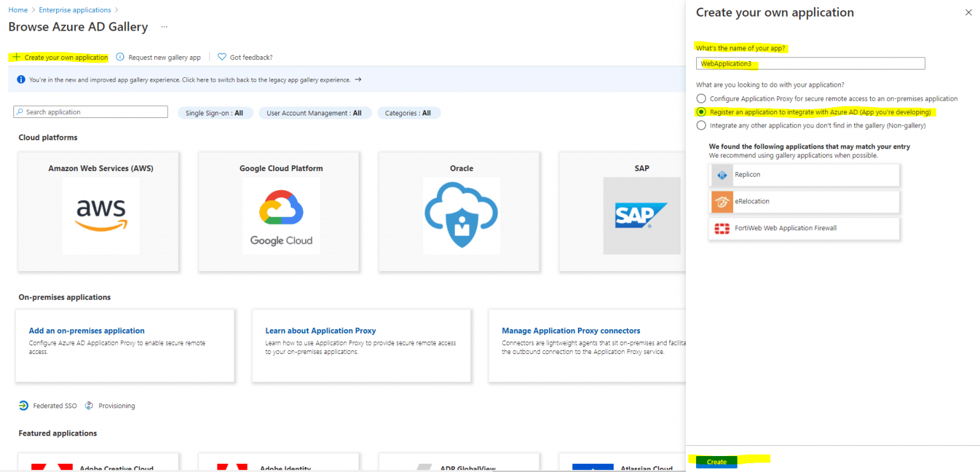The width and height of the screenshot is (980, 472).
Task: Open the Categories filter
Action: click(x=409, y=112)
